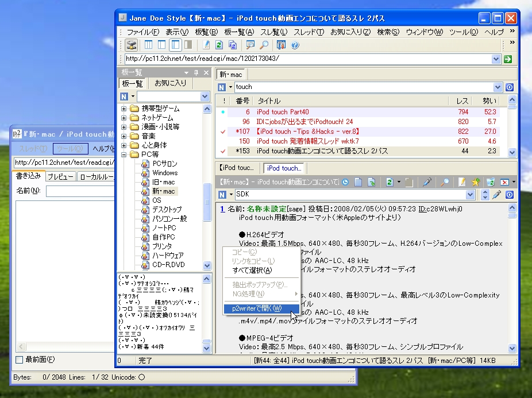
Task: Open the touch filter box dropdown
Action: (498, 87)
